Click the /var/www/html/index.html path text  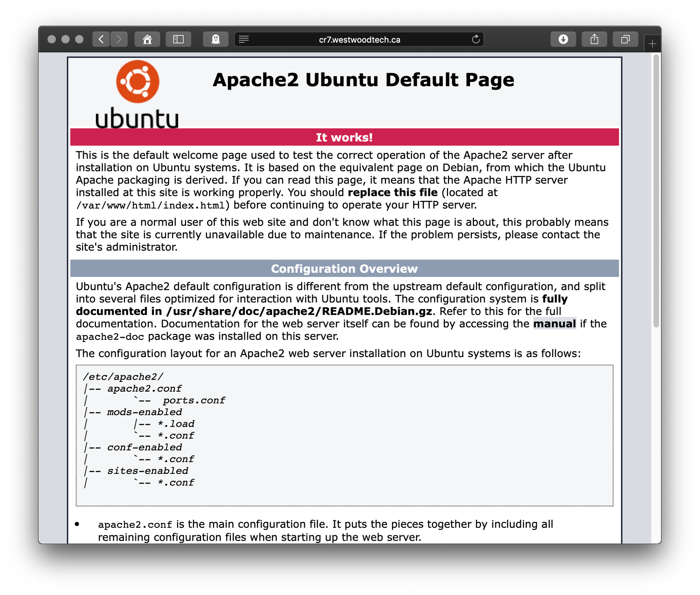(150, 205)
